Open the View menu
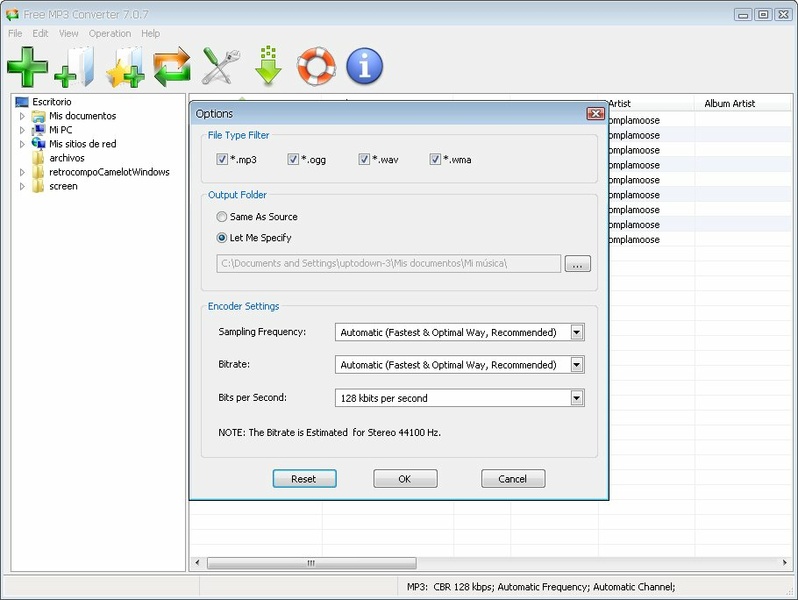Viewport: 798px width, 600px height. pyautogui.click(x=68, y=33)
